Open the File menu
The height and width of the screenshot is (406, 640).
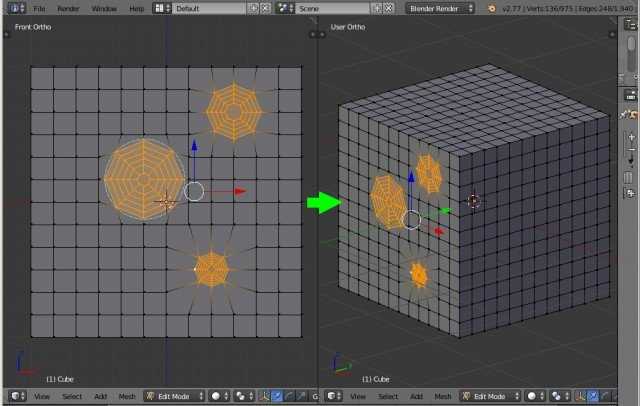(39, 9)
